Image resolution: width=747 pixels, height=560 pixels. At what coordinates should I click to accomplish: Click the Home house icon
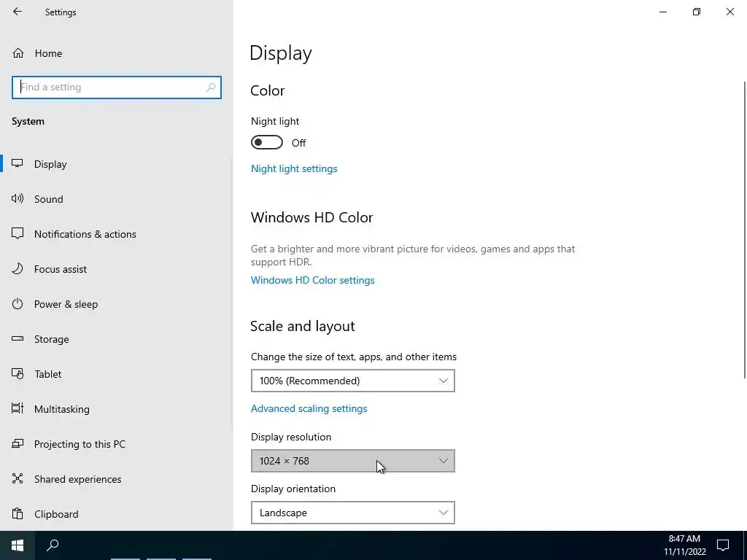(x=18, y=52)
